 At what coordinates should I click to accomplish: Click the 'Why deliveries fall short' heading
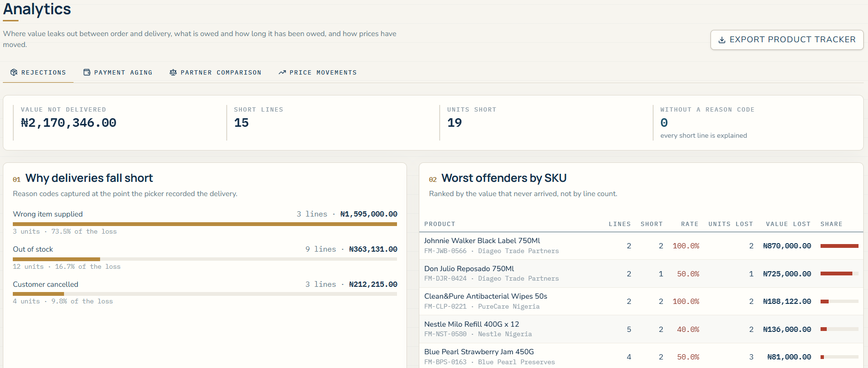[x=89, y=178]
